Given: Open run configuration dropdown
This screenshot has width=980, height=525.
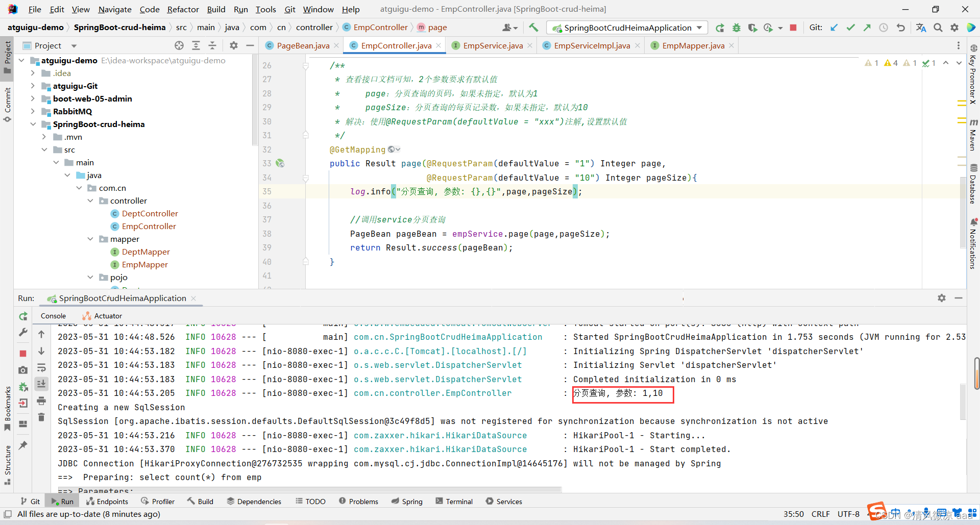Looking at the screenshot, I should click(627, 28).
